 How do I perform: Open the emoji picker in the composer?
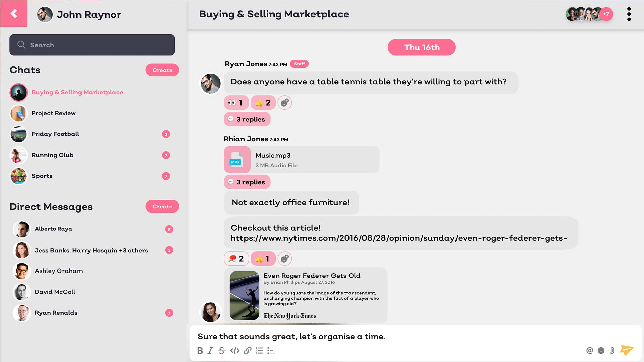pyautogui.click(x=601, y=351)
